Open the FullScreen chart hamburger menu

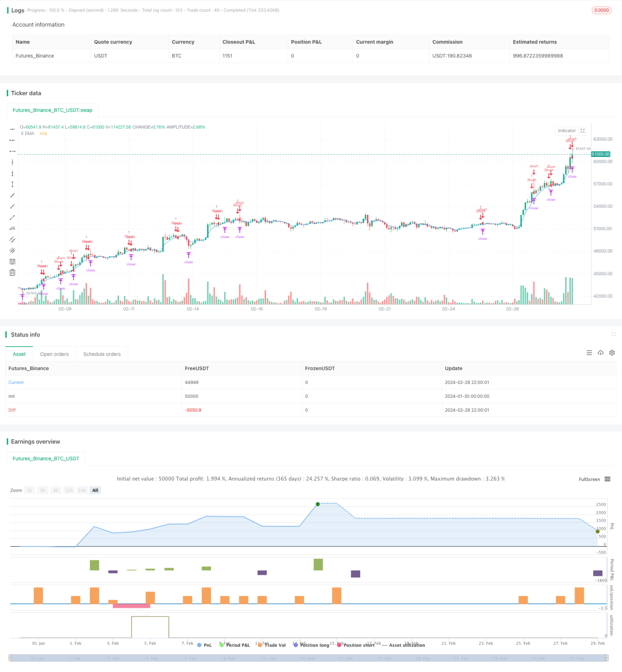pos(607,479)
